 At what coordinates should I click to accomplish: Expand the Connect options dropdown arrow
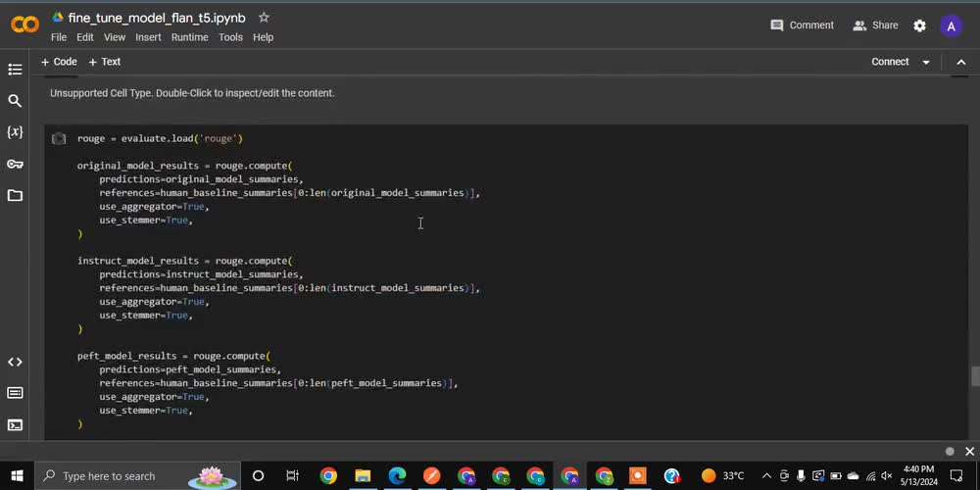926,63
